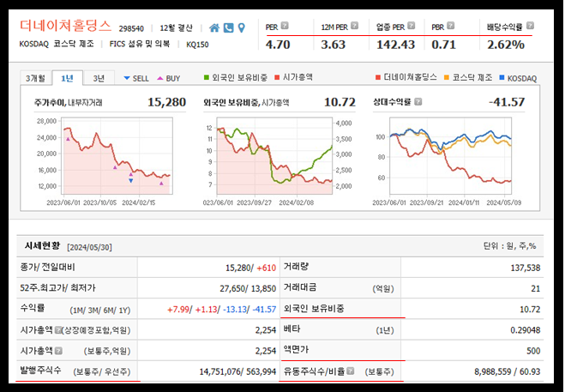
Task: Switch chart period to 3개월 tab
Action: click(x=35, y=78)
